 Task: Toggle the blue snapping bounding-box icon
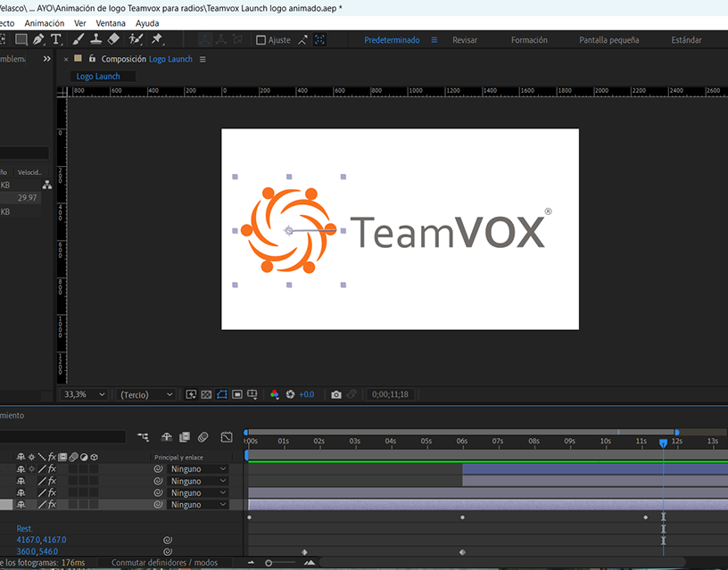tap(320, 40)
